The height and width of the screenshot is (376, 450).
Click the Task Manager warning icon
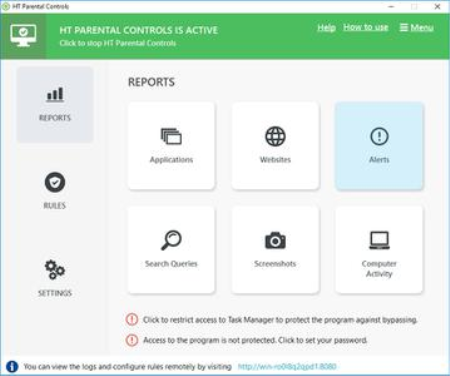132,319
